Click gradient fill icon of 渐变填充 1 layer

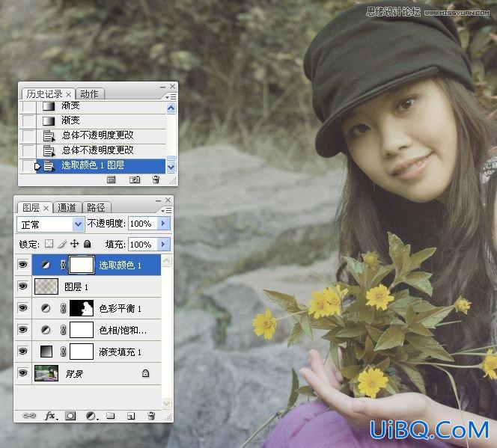tap(46, 352)
